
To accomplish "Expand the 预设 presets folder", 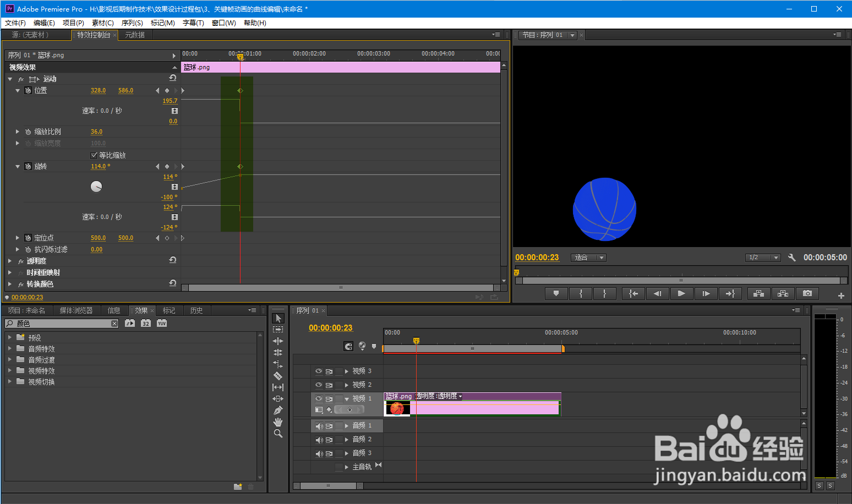I will pyautogui.click(x=10, y=337).
